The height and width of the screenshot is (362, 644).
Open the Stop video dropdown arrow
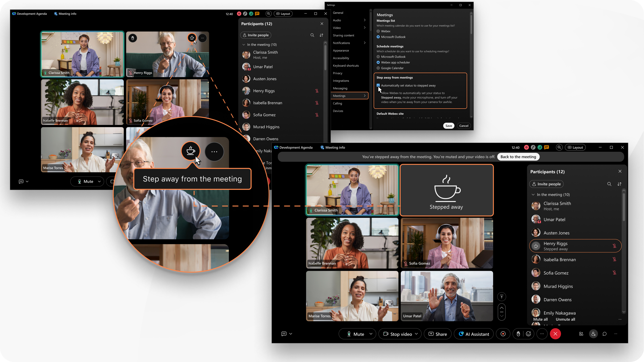[417, 334]
